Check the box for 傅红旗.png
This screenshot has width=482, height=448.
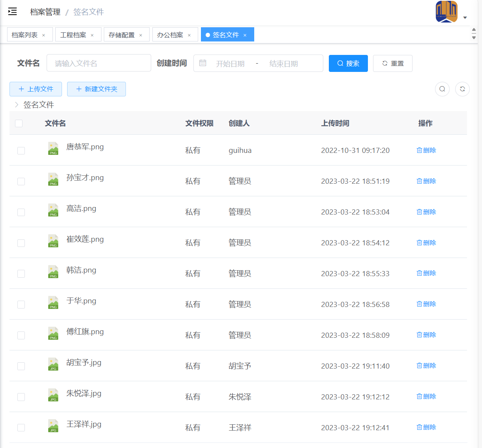coord(21,335)
